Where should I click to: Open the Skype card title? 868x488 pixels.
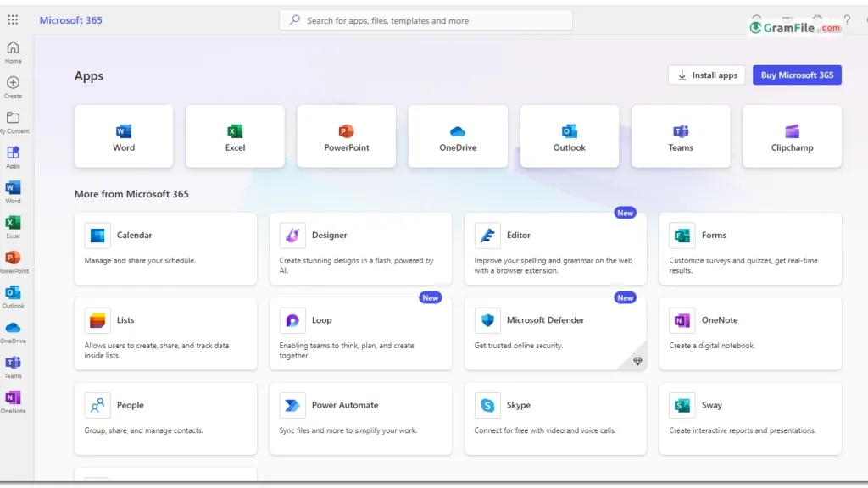(518, 406)
